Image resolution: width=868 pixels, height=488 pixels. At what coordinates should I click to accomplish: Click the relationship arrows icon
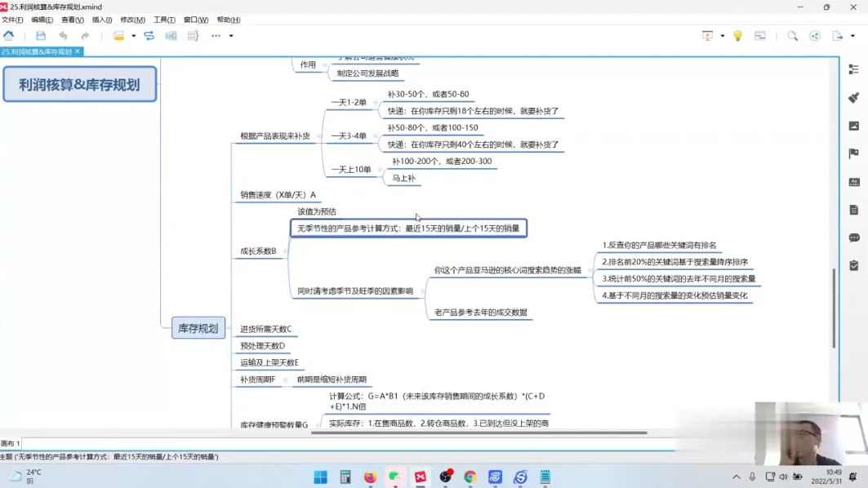pyautogui.click(x=149, y=36)
